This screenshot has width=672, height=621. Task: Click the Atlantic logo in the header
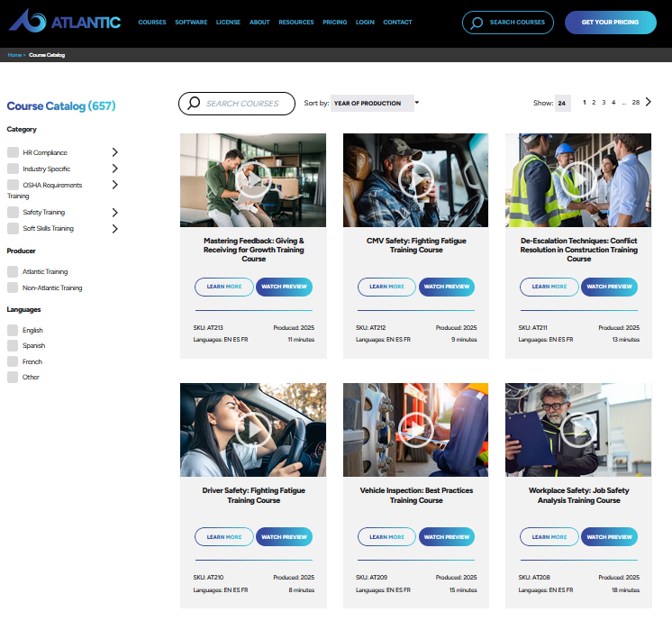64,22
